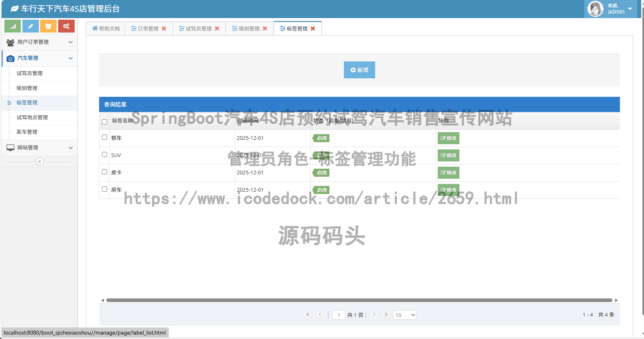Close the 级别管理 tab with its X icon
The image size is (644, 339).
265,29
